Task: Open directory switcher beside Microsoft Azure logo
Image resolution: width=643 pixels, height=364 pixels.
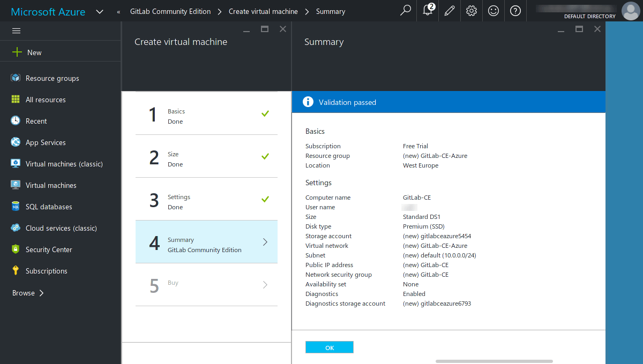Action: pyautogui.click(x=100, y=11)
